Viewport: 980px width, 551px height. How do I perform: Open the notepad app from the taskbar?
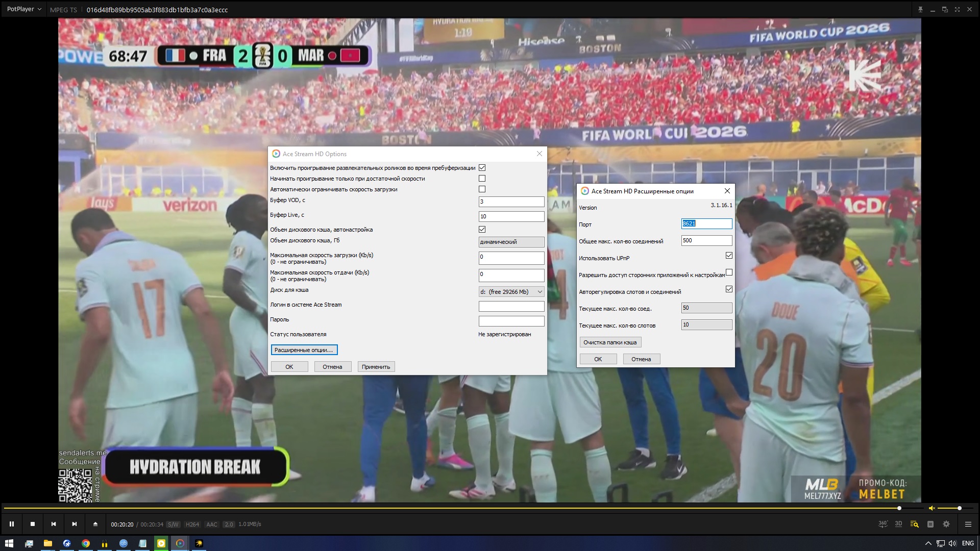coord(142,543)
